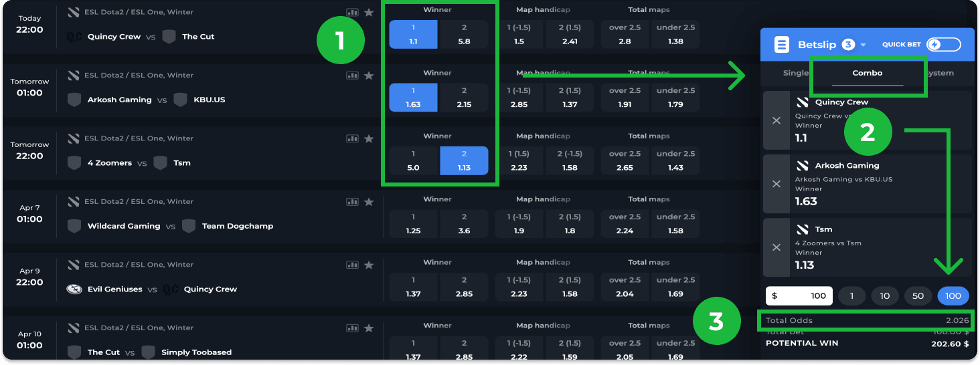The height and width of the screenshot is (365, 980).
Task: Deselect Tsm winner odds 1.13
Action: click(464, 161)
